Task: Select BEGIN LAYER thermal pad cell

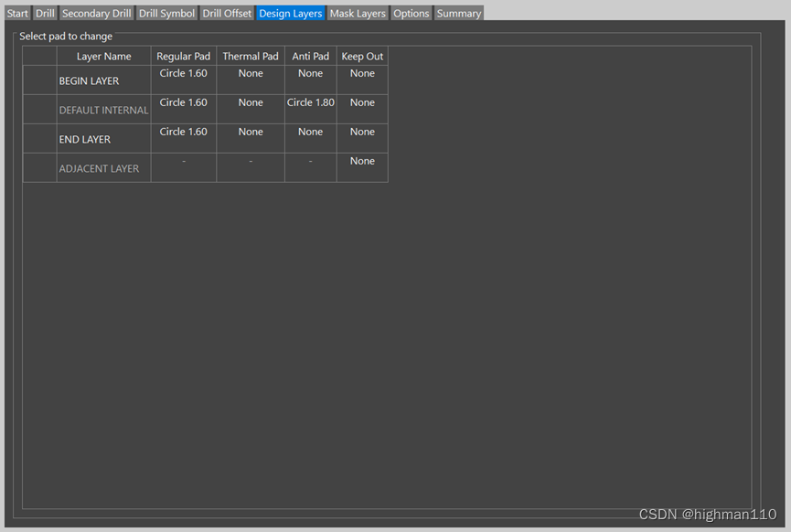Action: (251, 80)
